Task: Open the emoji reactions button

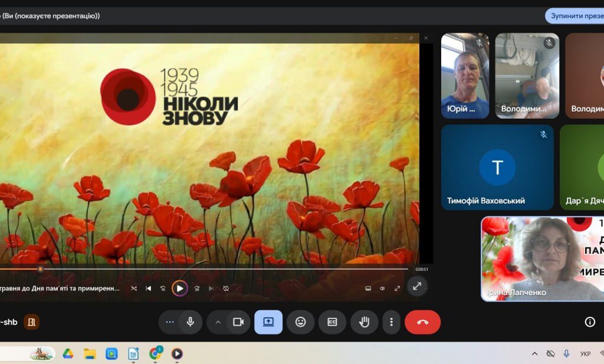Action: 300,322
